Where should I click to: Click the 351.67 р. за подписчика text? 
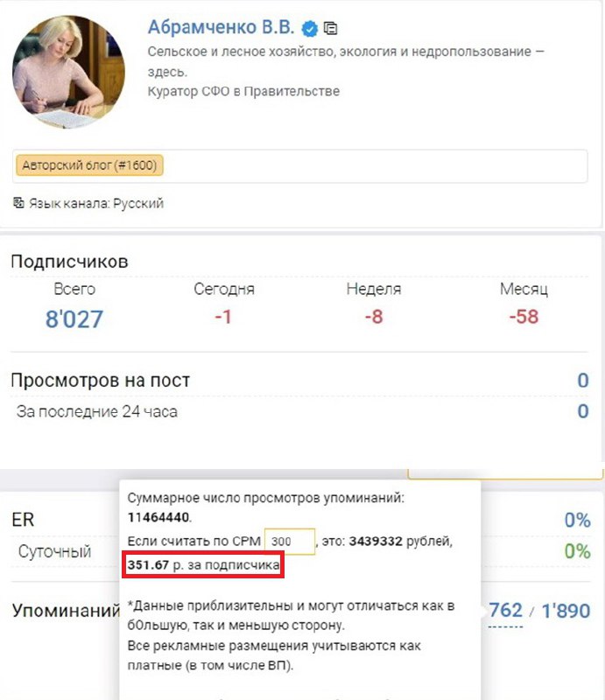203,565
